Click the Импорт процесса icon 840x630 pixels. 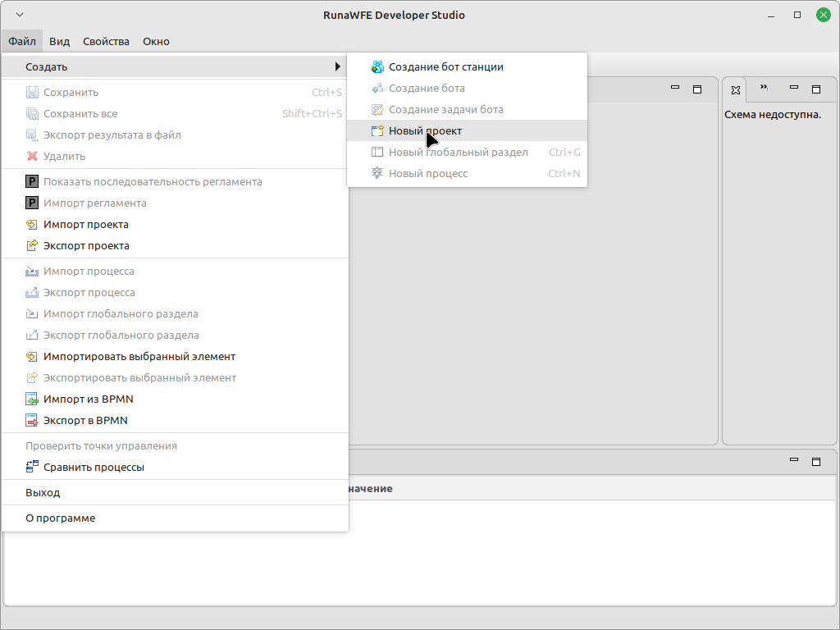(32, 271)
